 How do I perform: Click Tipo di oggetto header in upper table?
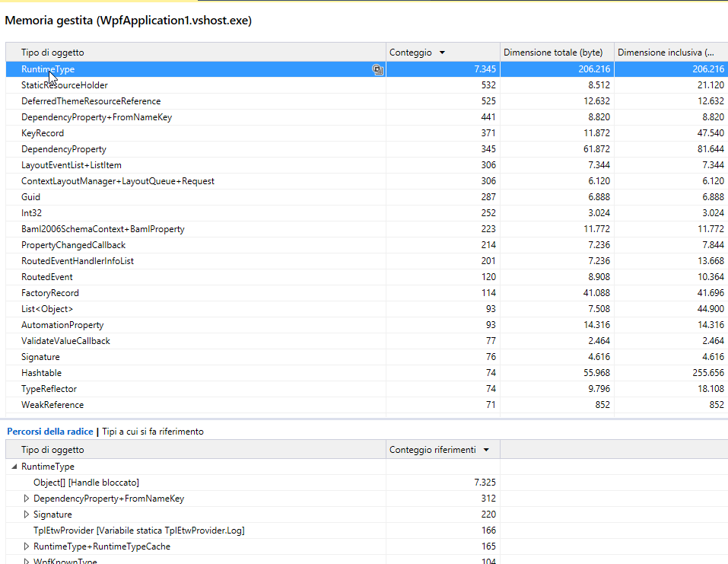click(196, 53)
